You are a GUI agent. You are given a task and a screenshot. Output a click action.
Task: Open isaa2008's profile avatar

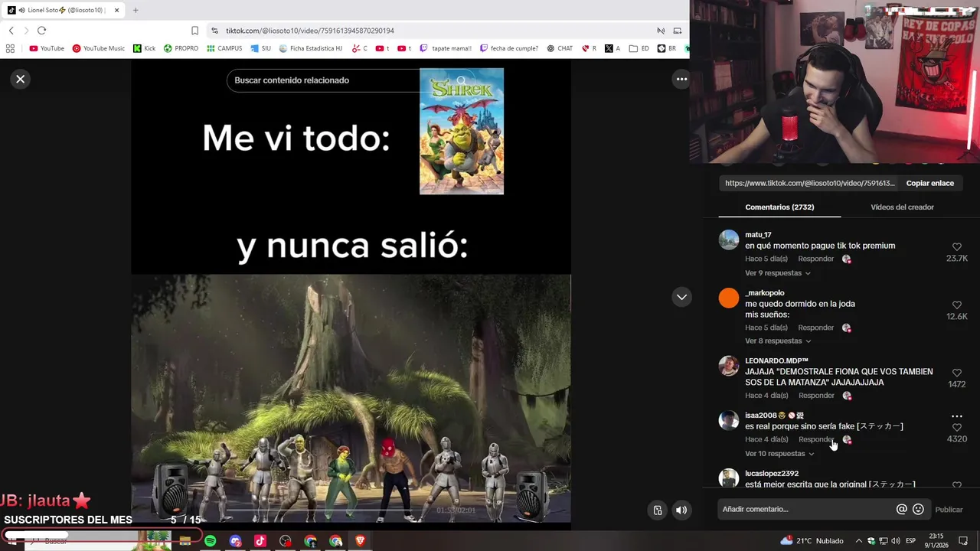(x=729, y=420)
